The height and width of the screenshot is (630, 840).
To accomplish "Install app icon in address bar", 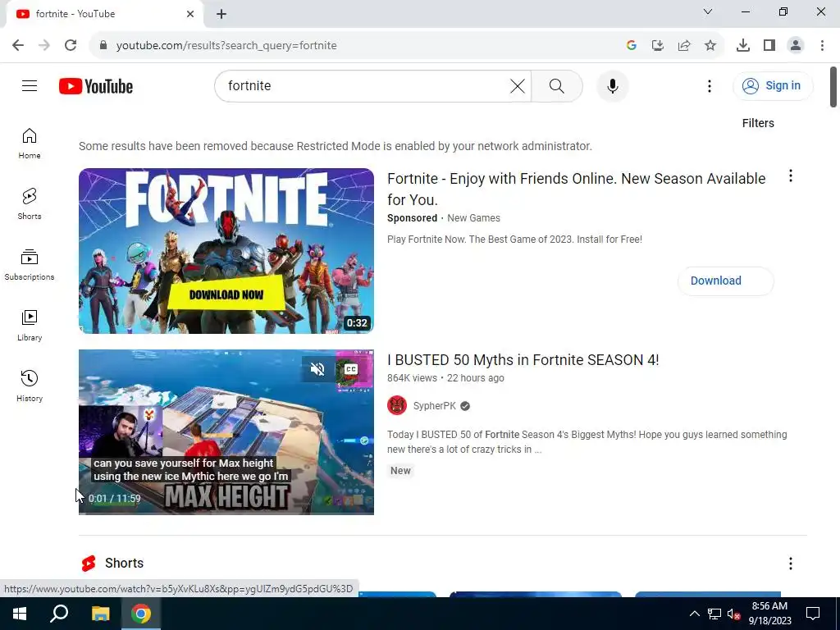I will 657,45.
